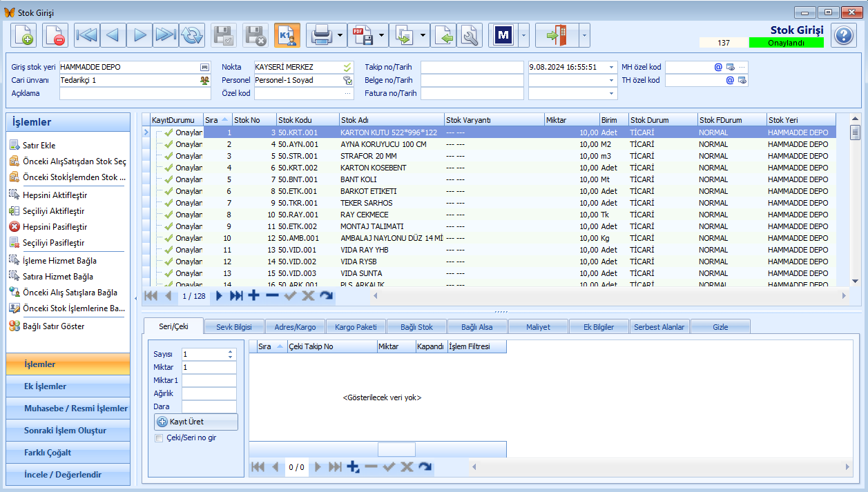This screenshot has height=492, width=868.
Task: Click vertical scrollbar of stock grid
Action: pos(855,200)
